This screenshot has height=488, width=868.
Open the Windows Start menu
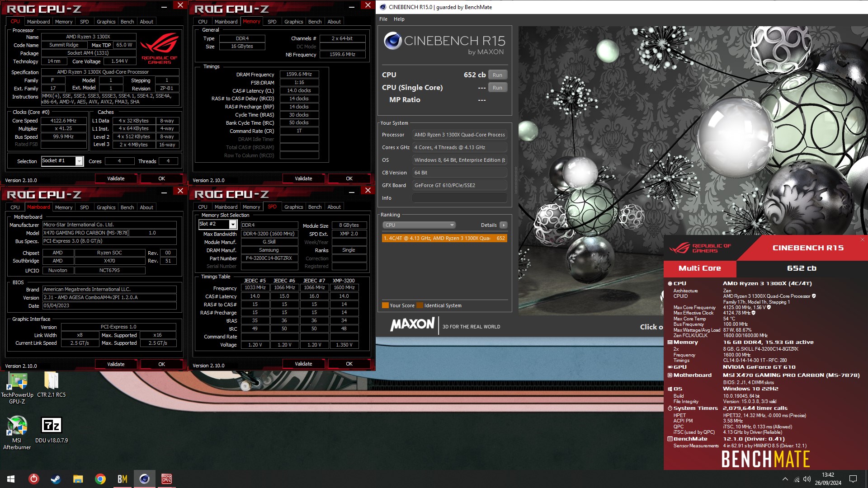(11, 479)
